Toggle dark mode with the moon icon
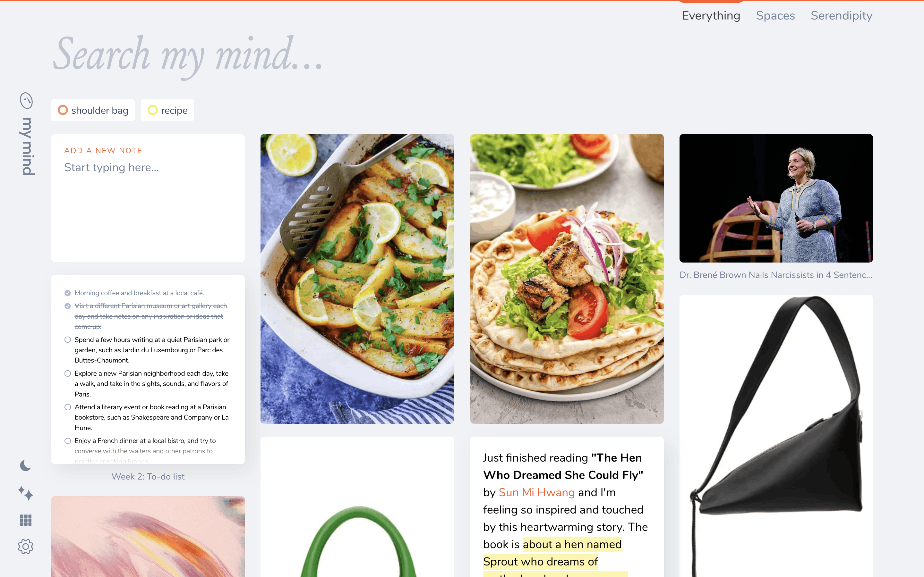 (25, 465)
